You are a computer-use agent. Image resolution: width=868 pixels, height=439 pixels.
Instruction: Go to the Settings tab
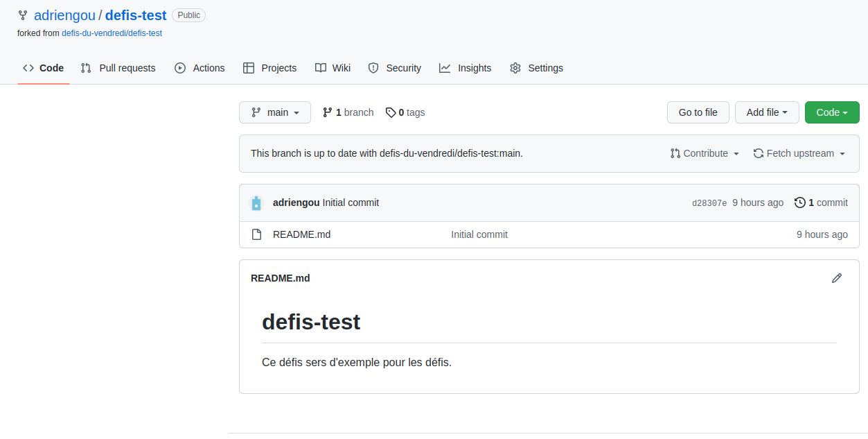536,68
